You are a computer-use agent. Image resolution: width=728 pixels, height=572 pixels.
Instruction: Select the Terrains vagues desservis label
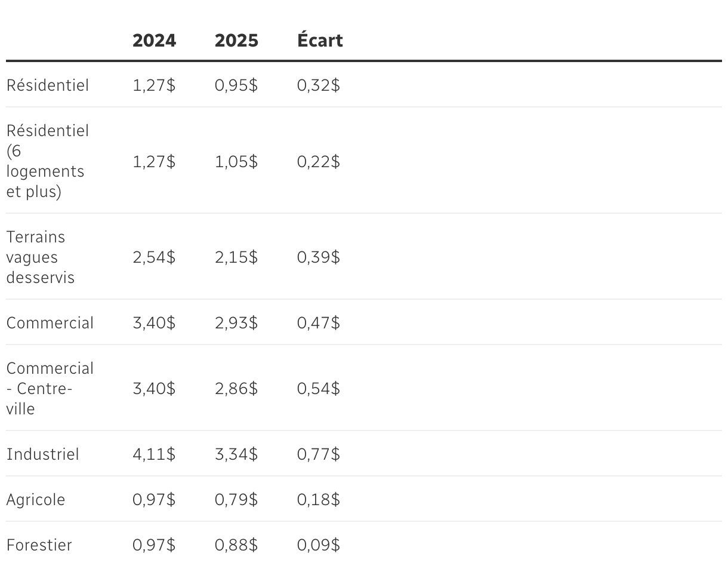pos(41,257)
